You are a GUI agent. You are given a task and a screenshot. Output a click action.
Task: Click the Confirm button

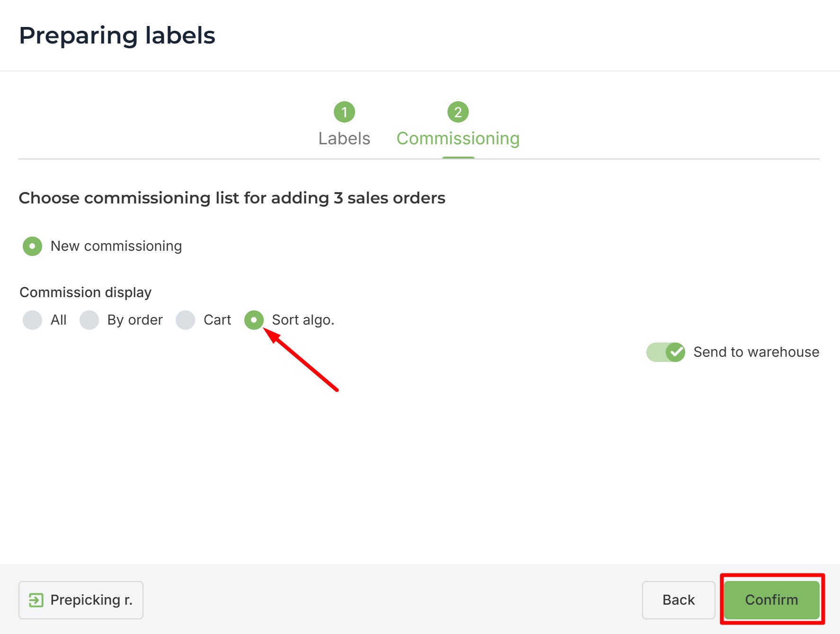pos(772,600)
